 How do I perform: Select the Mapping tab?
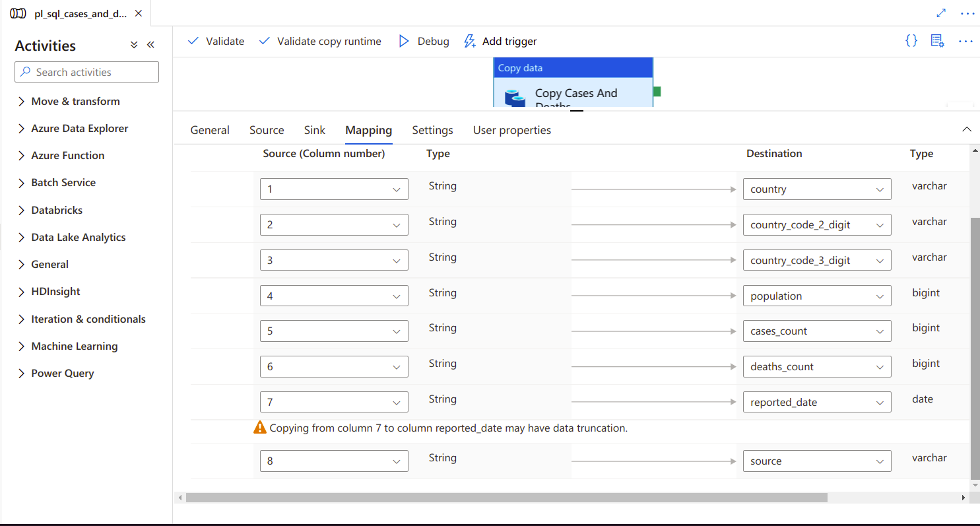tap(369, 130)
